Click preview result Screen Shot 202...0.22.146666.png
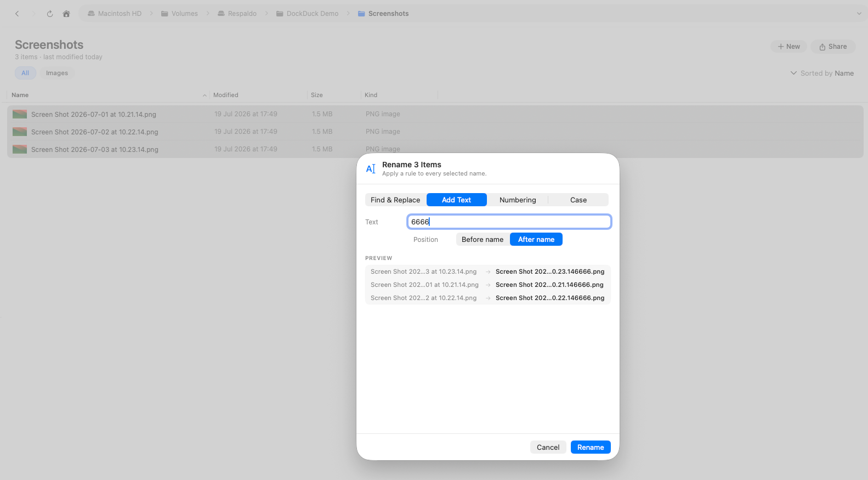 (x=550, y=298)
